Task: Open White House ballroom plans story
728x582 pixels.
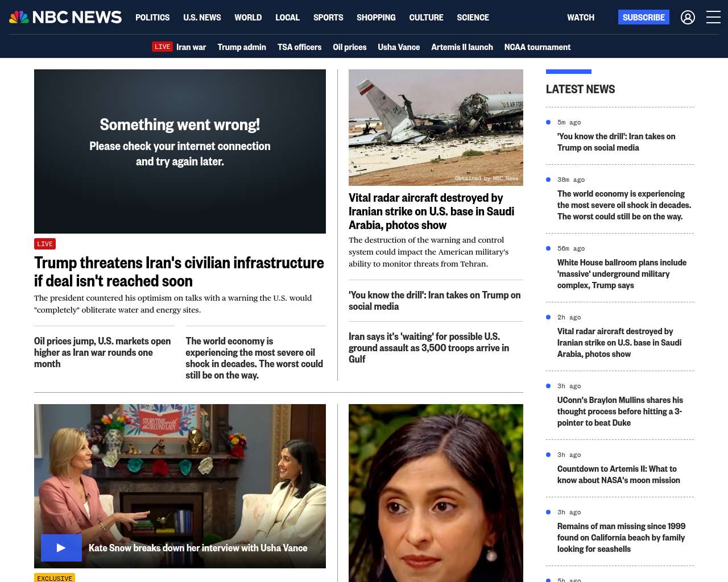Action: [622, 274]
